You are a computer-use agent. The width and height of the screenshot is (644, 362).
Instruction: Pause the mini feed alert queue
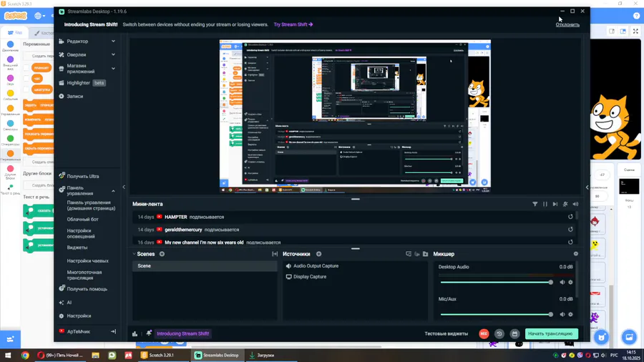click(x=545, y=204)
